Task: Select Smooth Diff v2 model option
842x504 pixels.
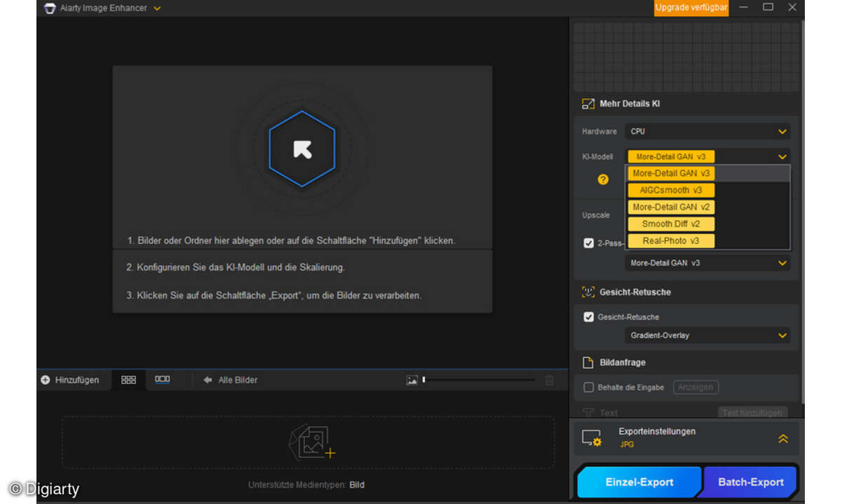Action: point(671,224)
